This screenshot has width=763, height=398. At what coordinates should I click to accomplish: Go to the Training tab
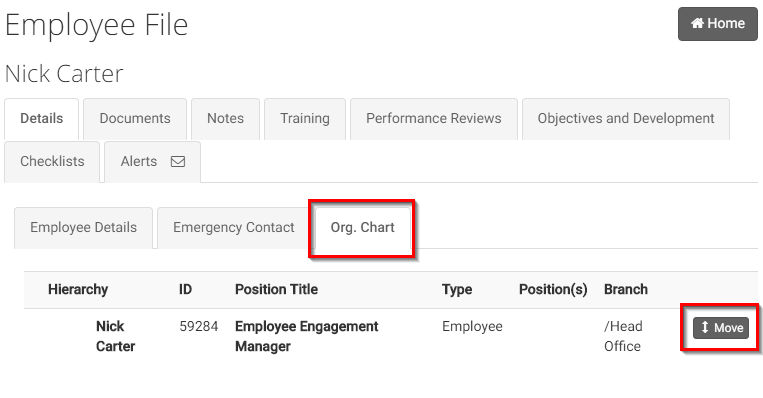[x=305, y=119]
